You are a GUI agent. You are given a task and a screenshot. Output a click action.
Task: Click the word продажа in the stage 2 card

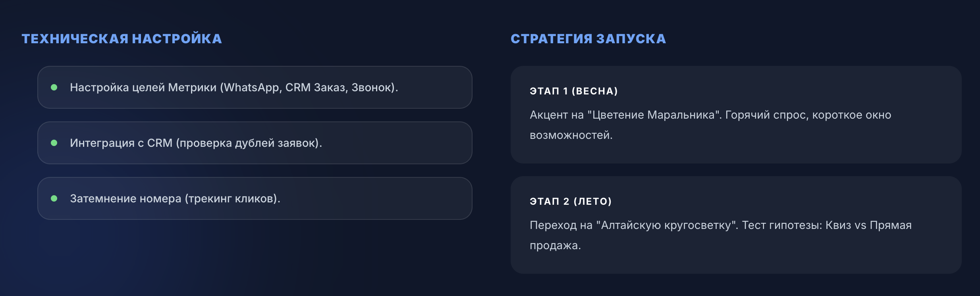[555, 246]
